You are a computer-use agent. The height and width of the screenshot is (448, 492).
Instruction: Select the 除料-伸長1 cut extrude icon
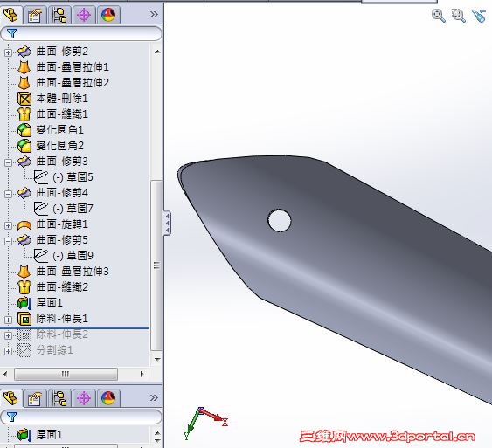tap(24, 319)
